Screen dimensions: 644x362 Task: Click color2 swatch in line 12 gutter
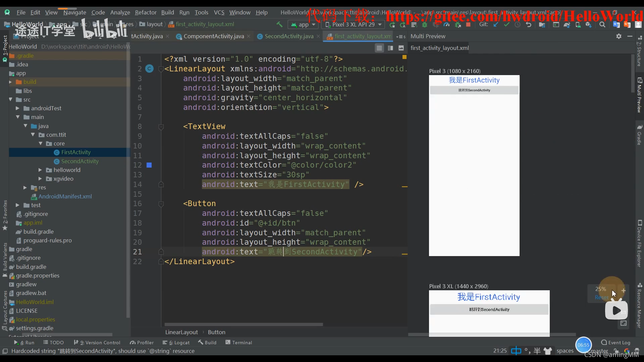point(149,165)
